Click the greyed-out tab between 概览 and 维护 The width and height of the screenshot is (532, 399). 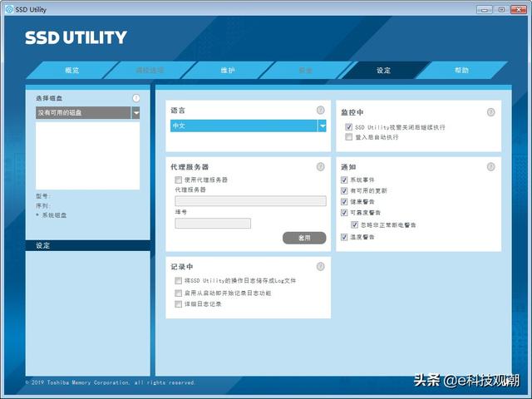[x=150, y=70]
